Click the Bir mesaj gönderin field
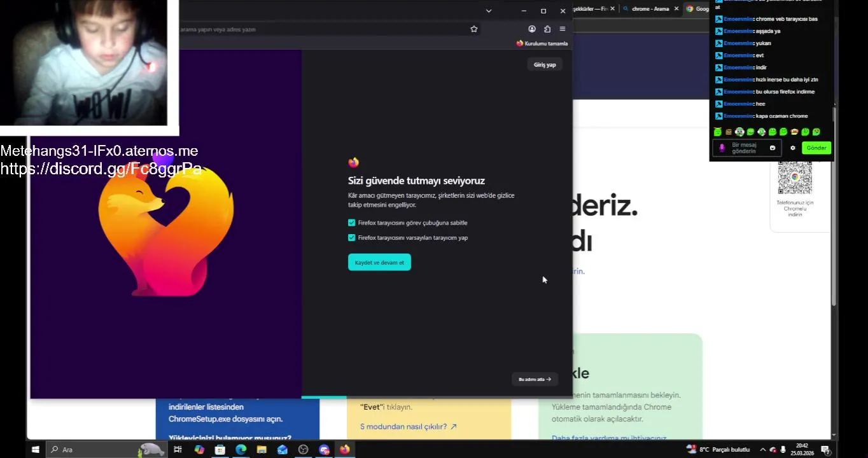This screenshot has height=458, width=868. [x=748, y=148]
